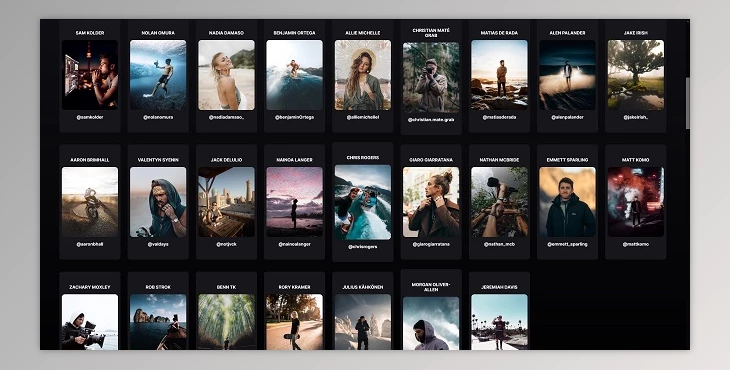Select the RORY KRAMER card title
This screenshot has width=730, height=370.
tap(294, 287)
